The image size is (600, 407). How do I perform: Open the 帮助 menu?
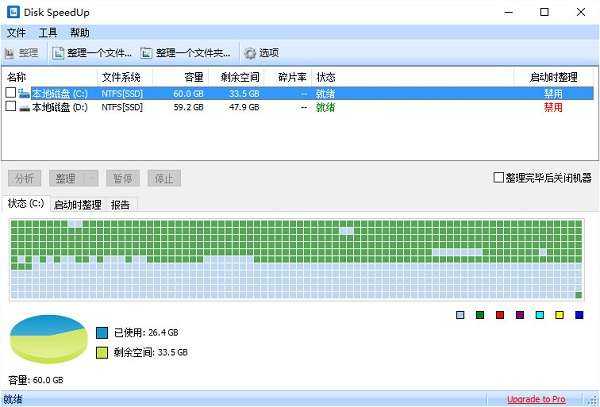coord(80,33)
